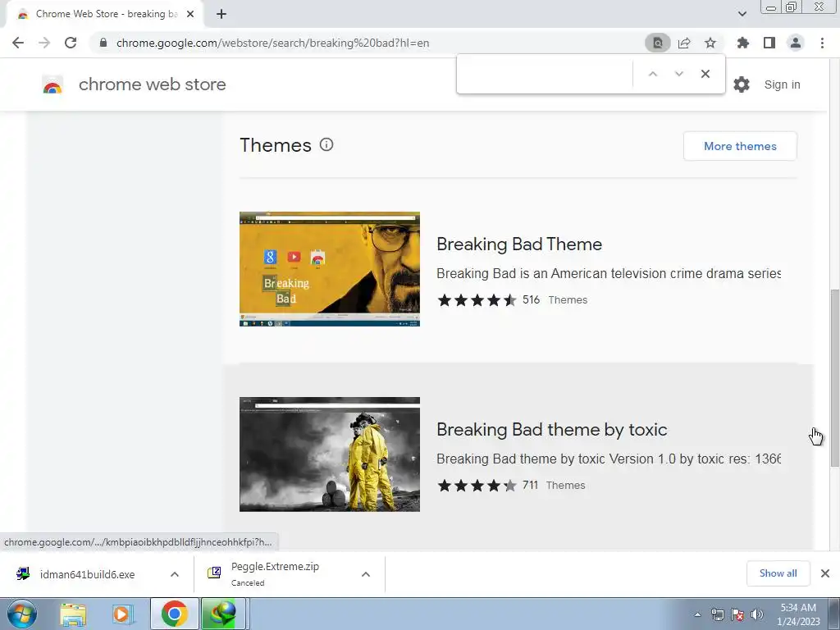Click the Peggle.Extreme.zip download item
Screen dimensions: 840x630
pos(275,573)
